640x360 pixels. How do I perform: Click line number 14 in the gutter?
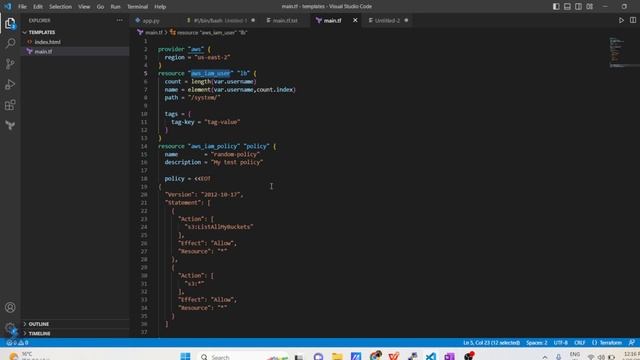pos(144,146)
